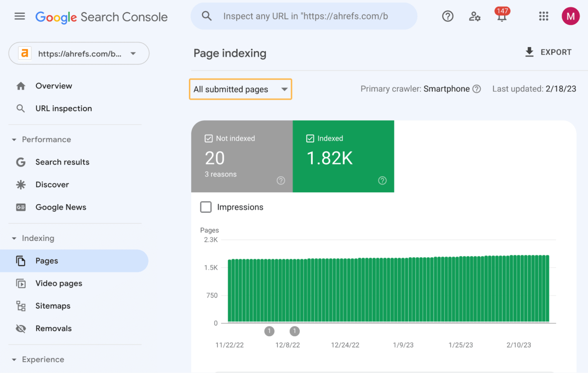Click the Export button

[548, 52]
